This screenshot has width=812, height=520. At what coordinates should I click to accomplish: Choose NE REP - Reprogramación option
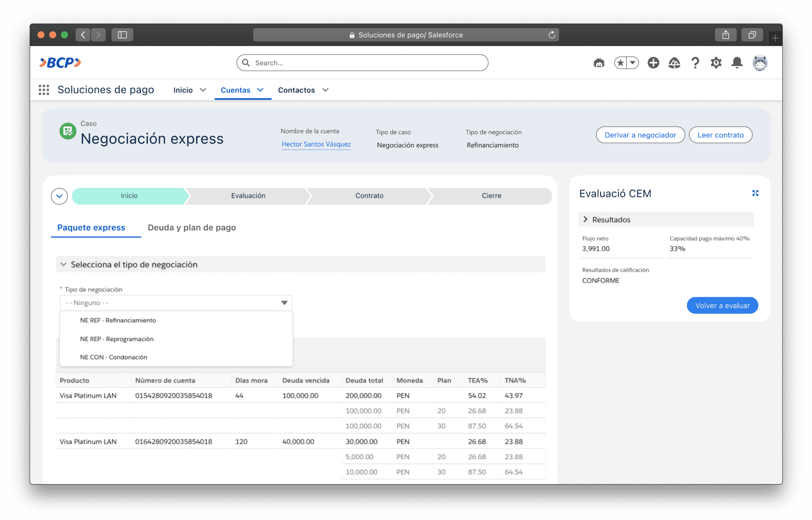[117, 339]
